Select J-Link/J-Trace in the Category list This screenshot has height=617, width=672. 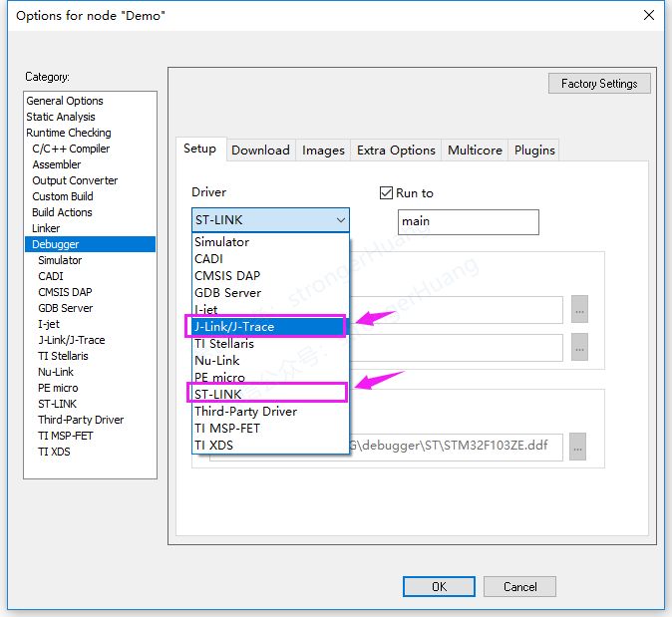90,340
